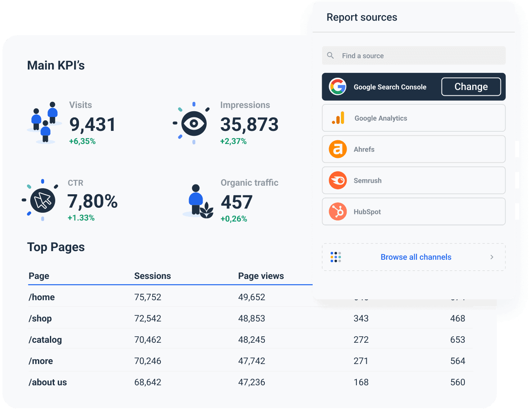Select the Google Analytics source icon
The width and height of the screenshot is (532, 409).
337,118
